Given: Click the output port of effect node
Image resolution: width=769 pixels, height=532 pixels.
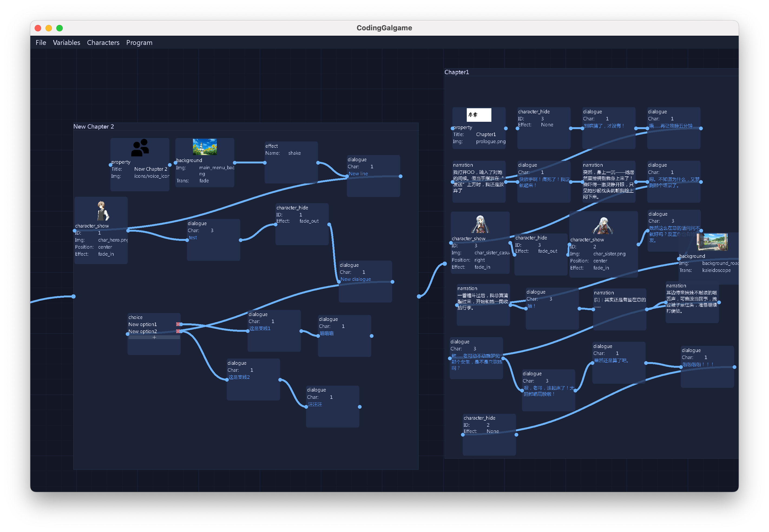Looking at the screenshot, I should (x=318, y=163).
